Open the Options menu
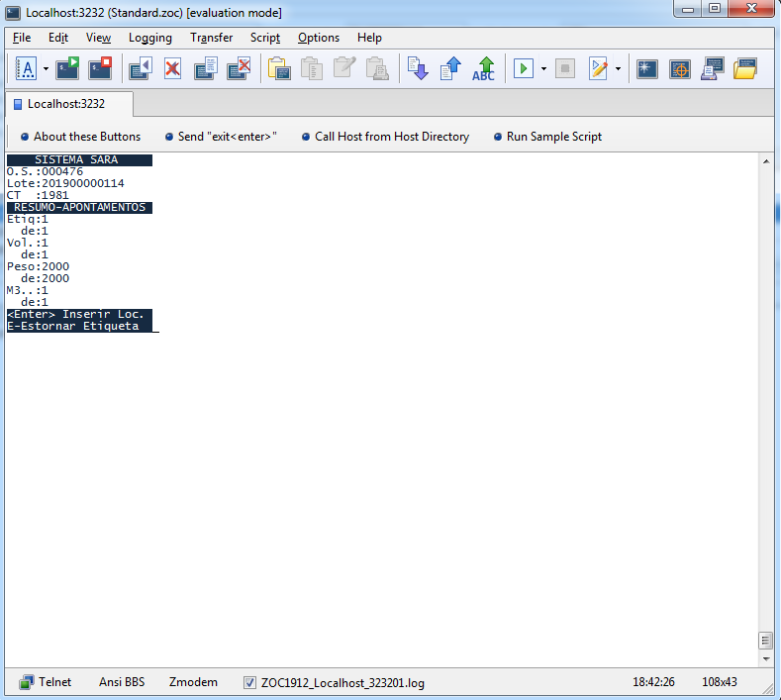Viewport: 781px width, 700px height. point(319,38)
